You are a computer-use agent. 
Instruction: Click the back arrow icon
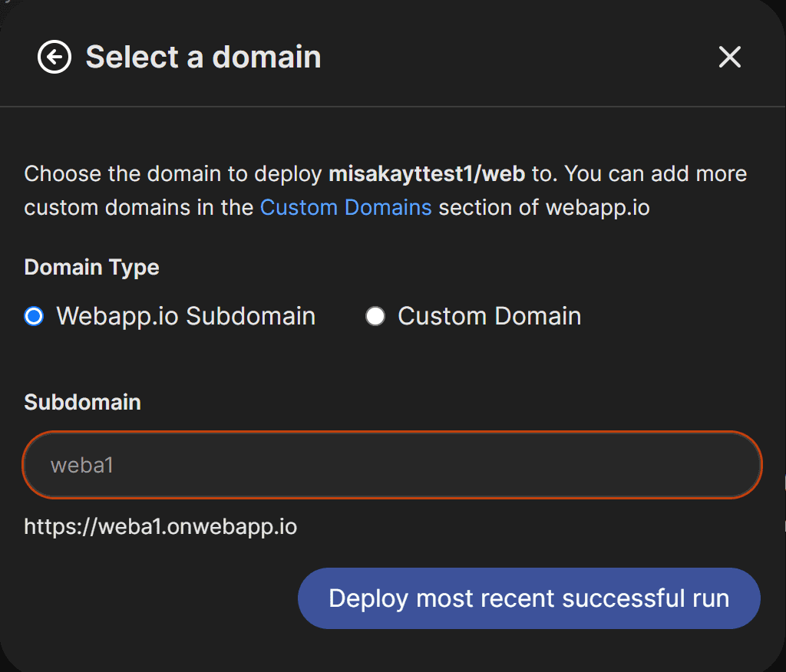pos(54,58)
